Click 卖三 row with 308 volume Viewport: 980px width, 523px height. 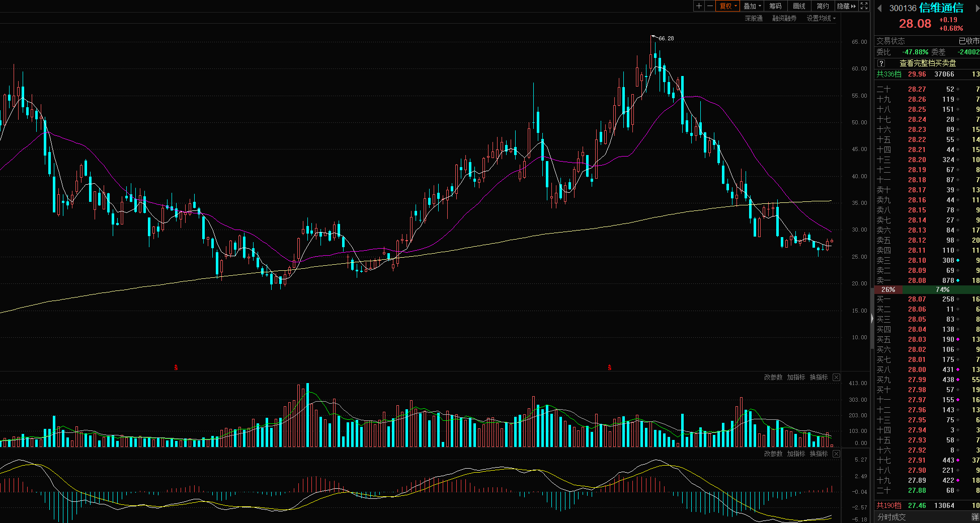point(927,260)
